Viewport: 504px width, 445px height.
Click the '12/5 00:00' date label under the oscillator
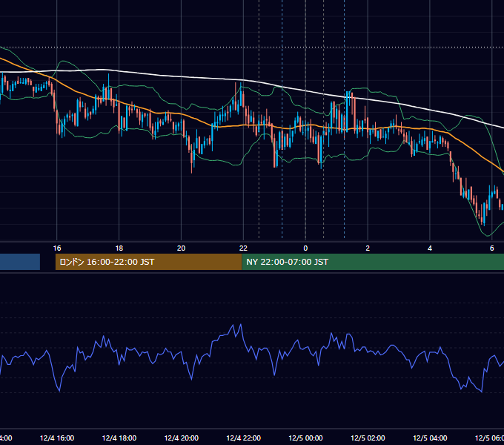(305, 438)
